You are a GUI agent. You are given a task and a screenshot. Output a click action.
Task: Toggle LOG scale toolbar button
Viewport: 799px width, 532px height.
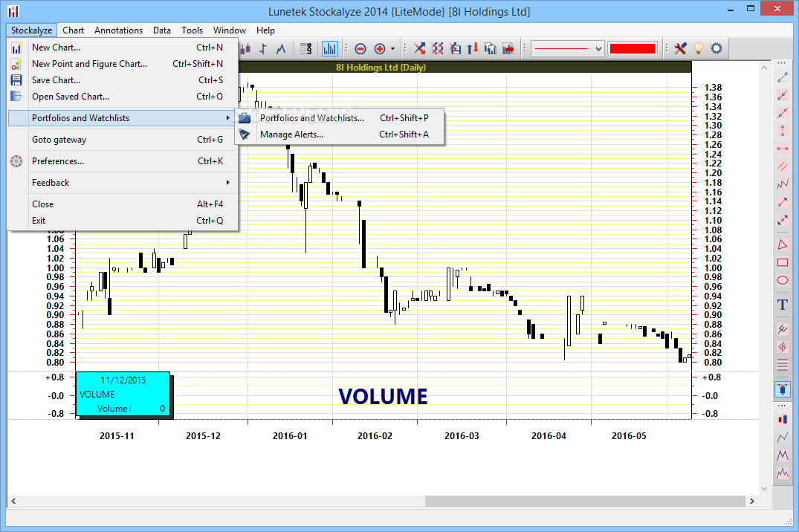tap(305, 49)
